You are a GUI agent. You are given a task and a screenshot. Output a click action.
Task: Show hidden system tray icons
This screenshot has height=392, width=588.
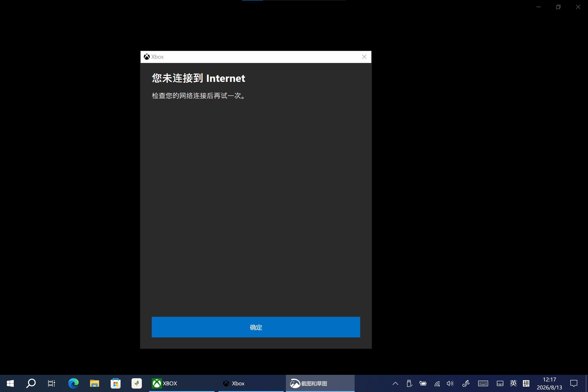click(x=395, y=383)
